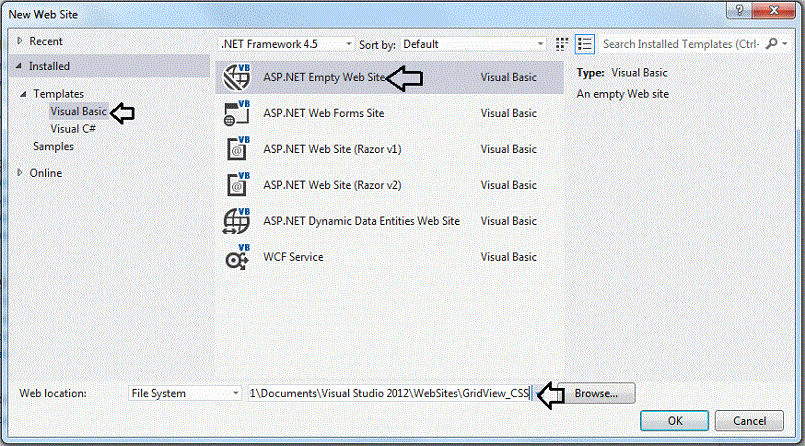This screenshot has height=446, width=805.
Task: Select the WCF Service text
Action: click(293, 257)
